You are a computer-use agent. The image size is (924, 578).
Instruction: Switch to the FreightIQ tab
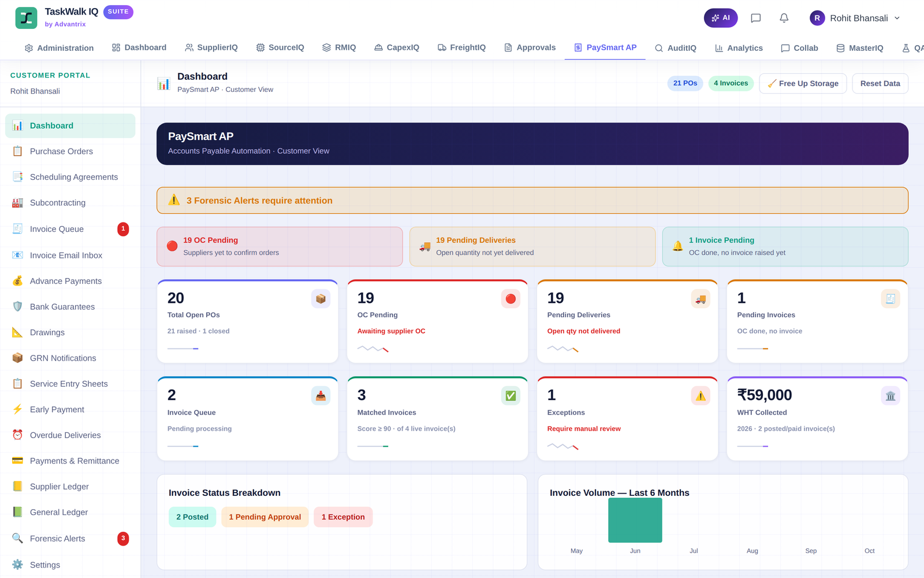point(461,48)
